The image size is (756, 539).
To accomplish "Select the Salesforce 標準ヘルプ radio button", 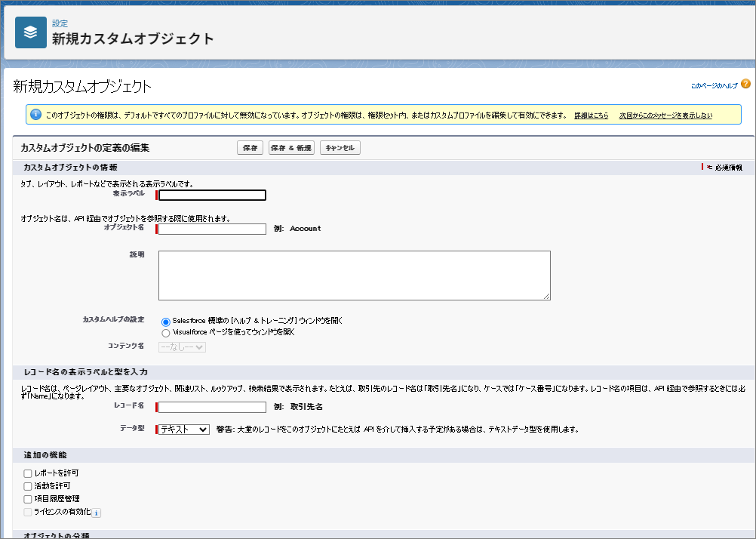I will point(166,321).
